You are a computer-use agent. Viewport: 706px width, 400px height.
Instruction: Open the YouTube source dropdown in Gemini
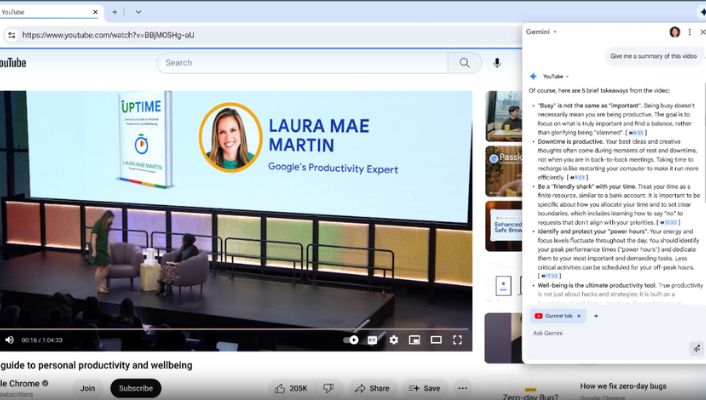click(x=567, y=76)
